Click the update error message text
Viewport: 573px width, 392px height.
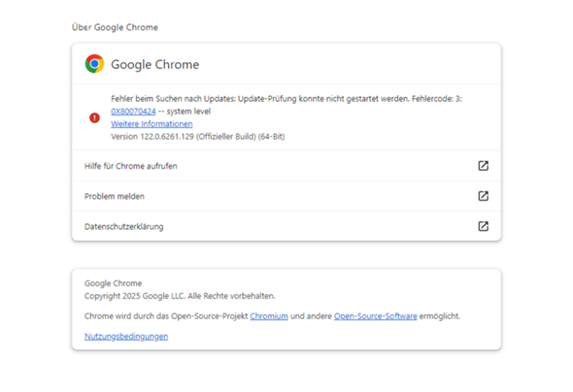(286, 99)
